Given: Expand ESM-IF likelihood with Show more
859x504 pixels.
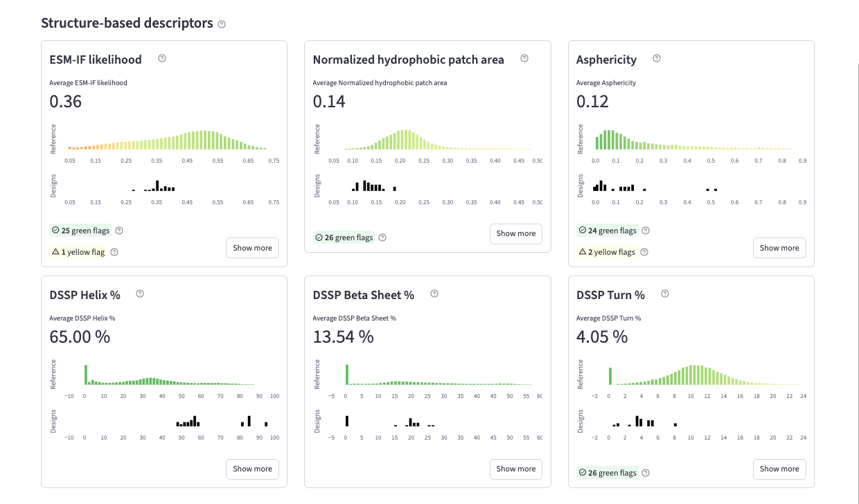Looking at the screenshot, I should pos(252,248).
